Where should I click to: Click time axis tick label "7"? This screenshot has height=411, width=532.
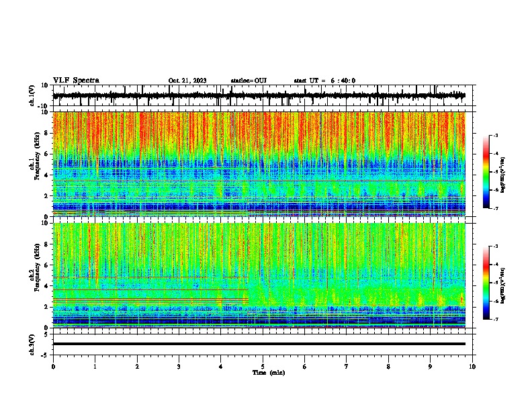point(347,367)
